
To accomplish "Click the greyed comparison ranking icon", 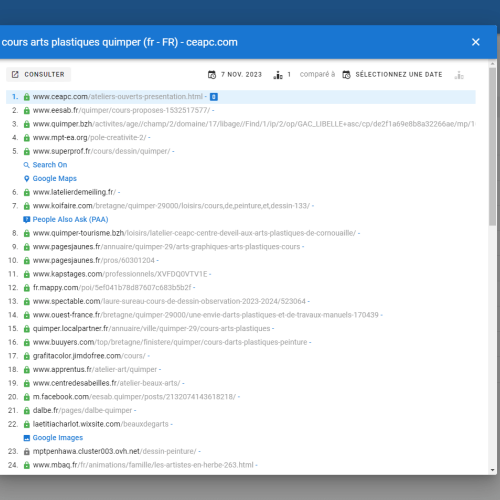I will coord(459,75).
